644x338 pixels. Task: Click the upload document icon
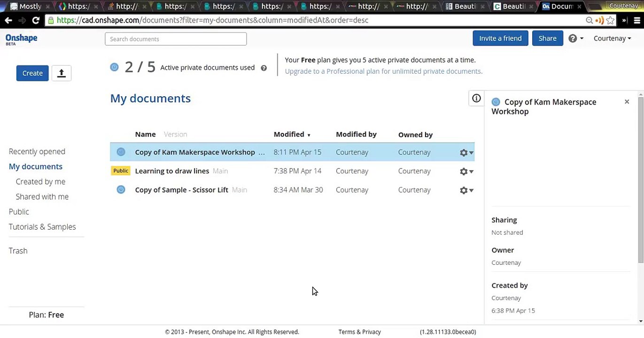(x=61, y=73)
